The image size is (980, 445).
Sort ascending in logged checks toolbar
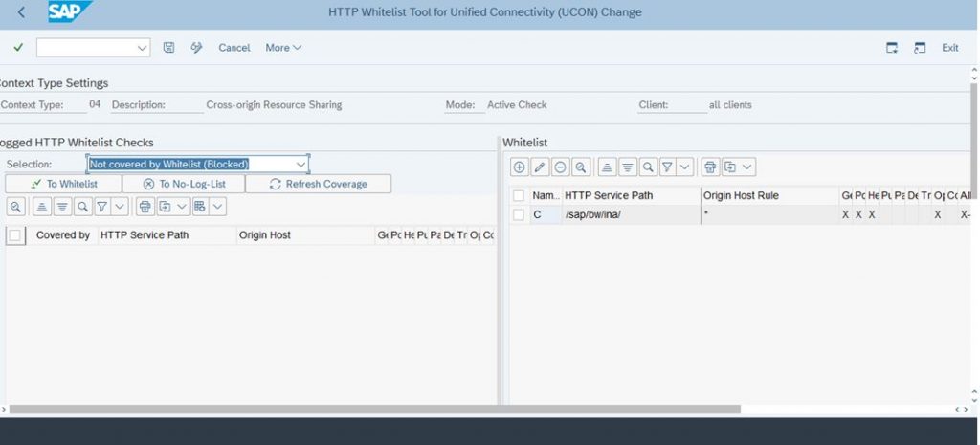pyautogui.click(x=41, y=207)
